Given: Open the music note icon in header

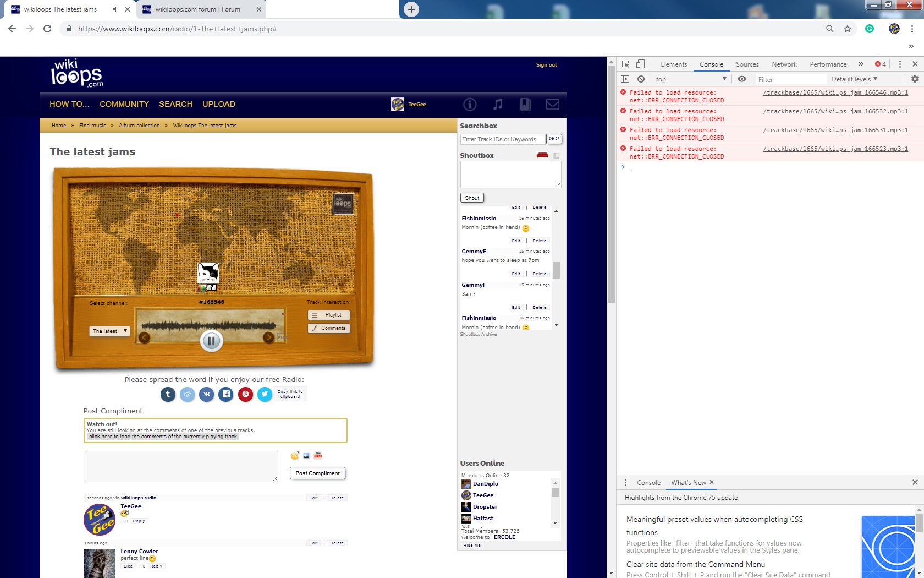Looking at the screenshot, I should point(498,104).
